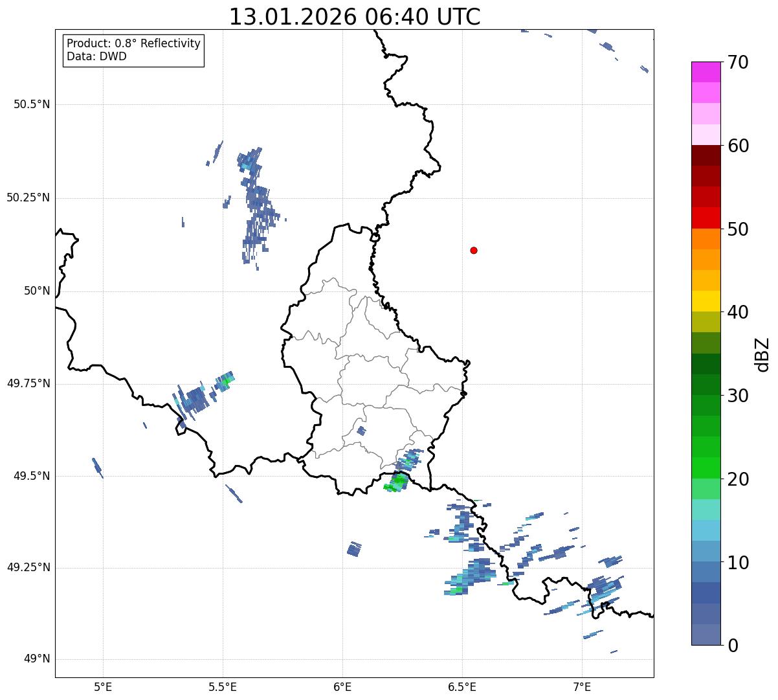Click the title '13.01.2026 06:40 UTC'

coord(355,17)
